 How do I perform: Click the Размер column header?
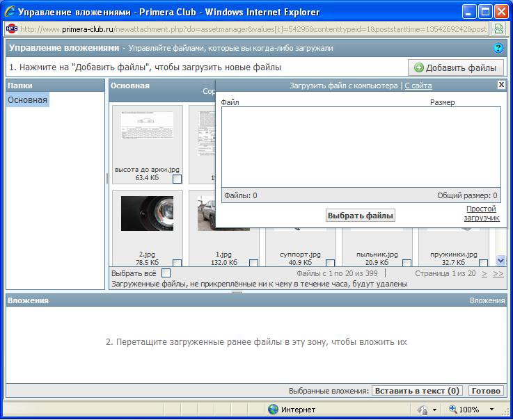(x=442, y=103)
